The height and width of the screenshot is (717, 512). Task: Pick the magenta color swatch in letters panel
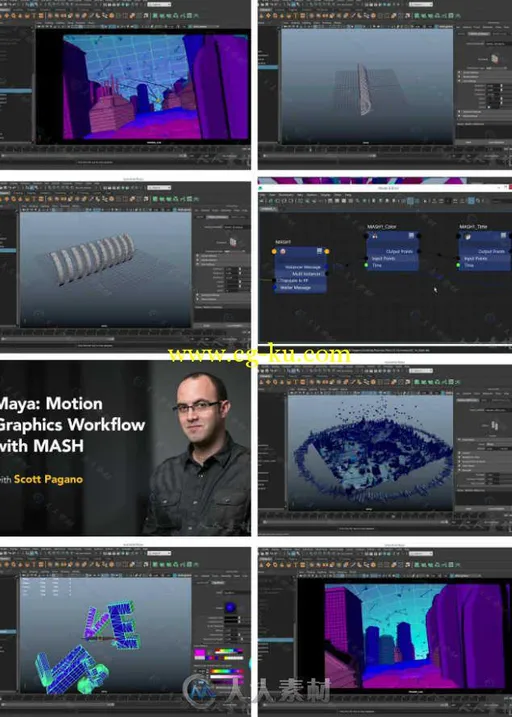(200, 652)
